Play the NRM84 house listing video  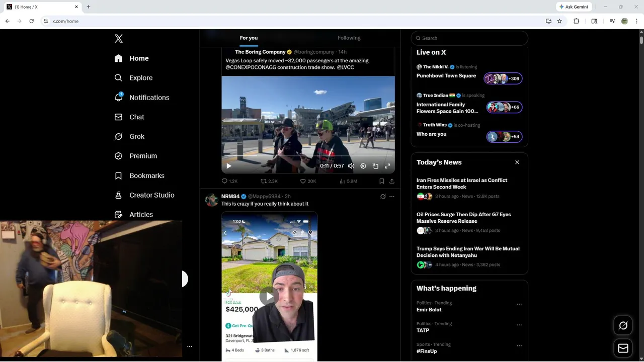tap(269, 296)
